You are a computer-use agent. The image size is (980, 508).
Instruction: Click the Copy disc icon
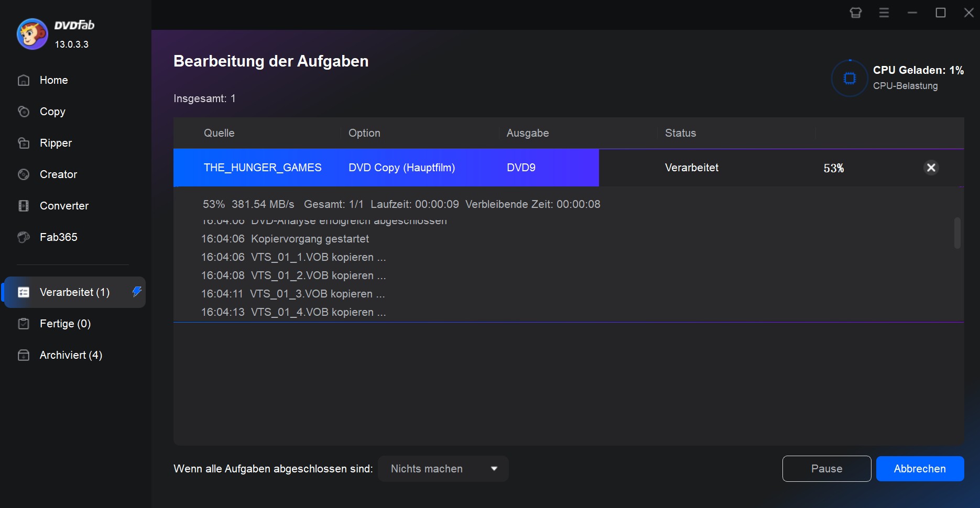[x=24, y=112]
